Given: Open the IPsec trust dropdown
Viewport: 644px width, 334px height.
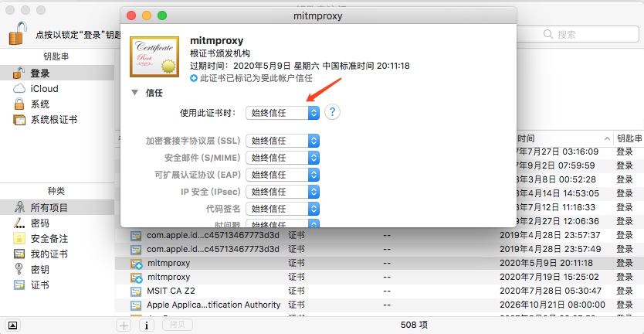Looking at the screenshot, I should click(283, 192).
